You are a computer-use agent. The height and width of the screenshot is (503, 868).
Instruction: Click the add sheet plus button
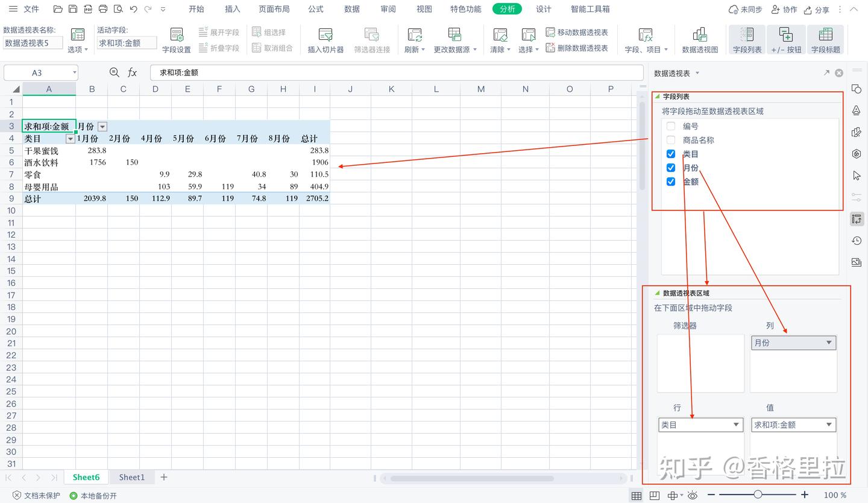click(163, 477)
